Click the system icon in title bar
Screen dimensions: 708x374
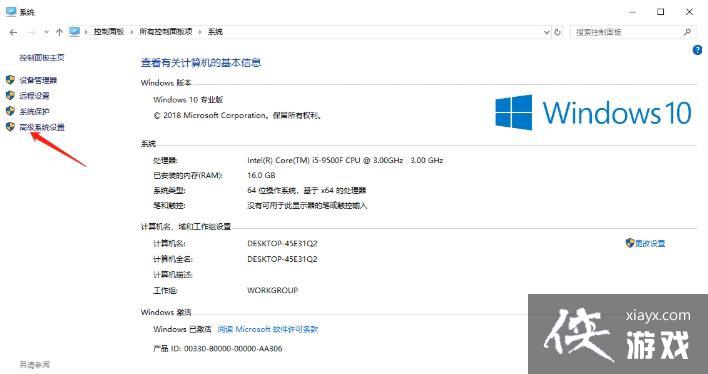(11, 12)
